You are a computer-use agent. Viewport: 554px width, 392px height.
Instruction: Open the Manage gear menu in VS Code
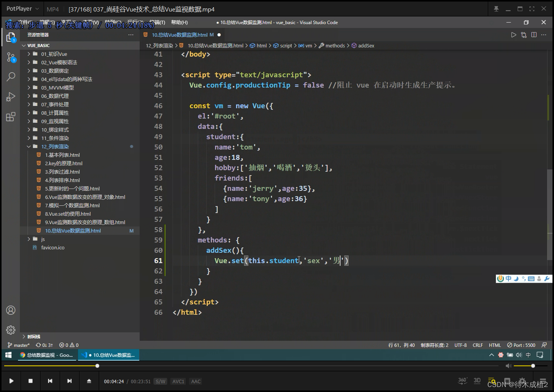[11, 330]
